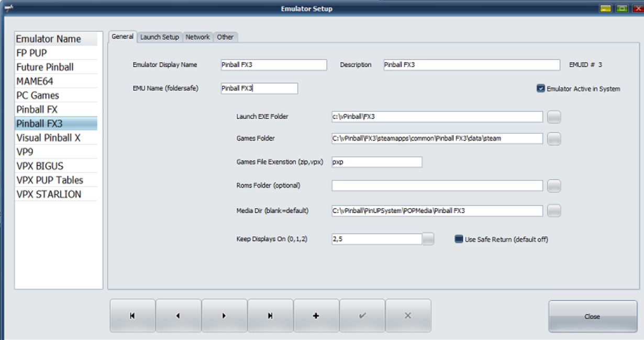Select the Pinball FX3 list entry
This screenshot has width=644, height=340.
(x=56, y=123)
